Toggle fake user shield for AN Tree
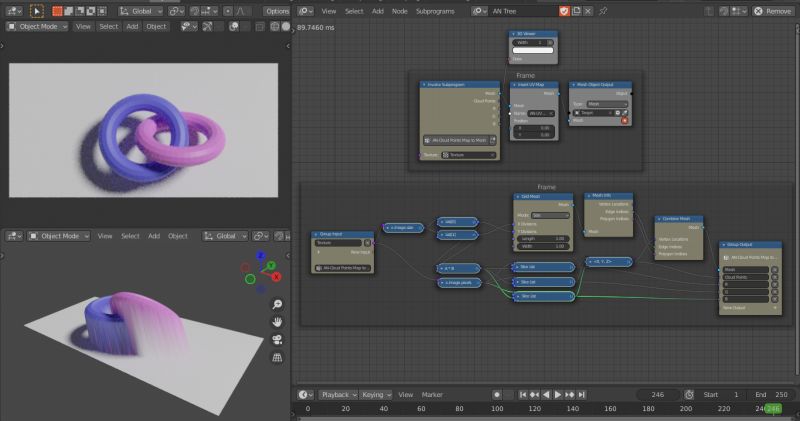The image size is (800, 421). 564,11
